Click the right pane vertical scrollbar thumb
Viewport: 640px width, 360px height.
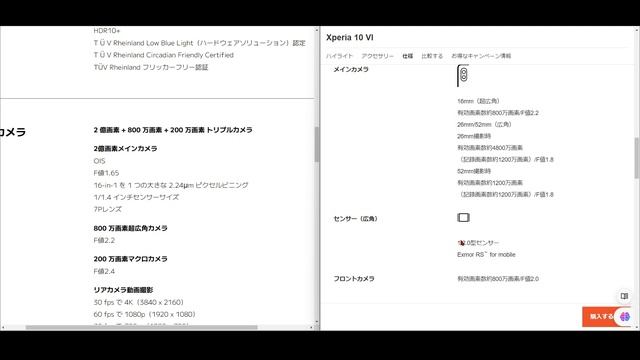coord(637,158)
